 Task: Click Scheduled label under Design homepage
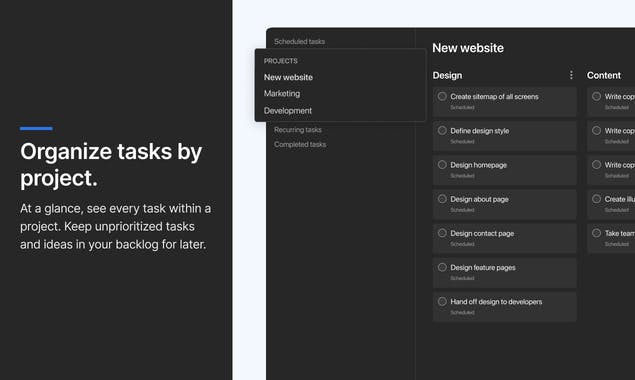[462, 176]
